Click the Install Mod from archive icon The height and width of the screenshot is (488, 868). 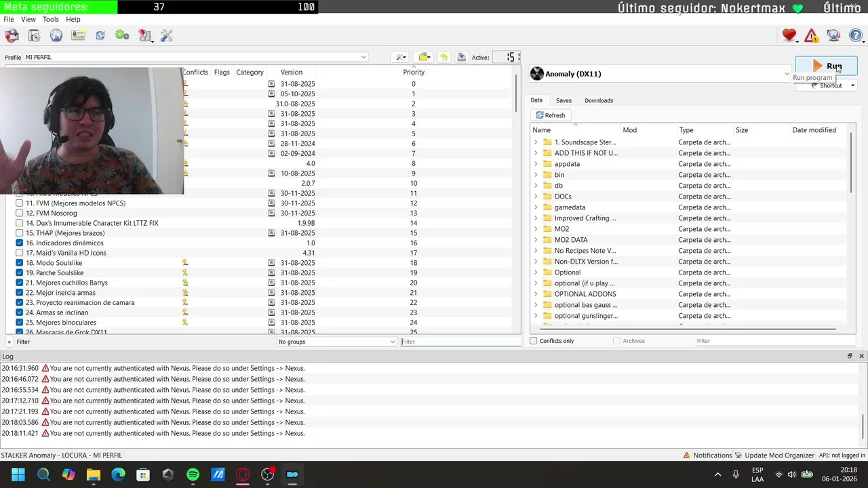[33, 35]
